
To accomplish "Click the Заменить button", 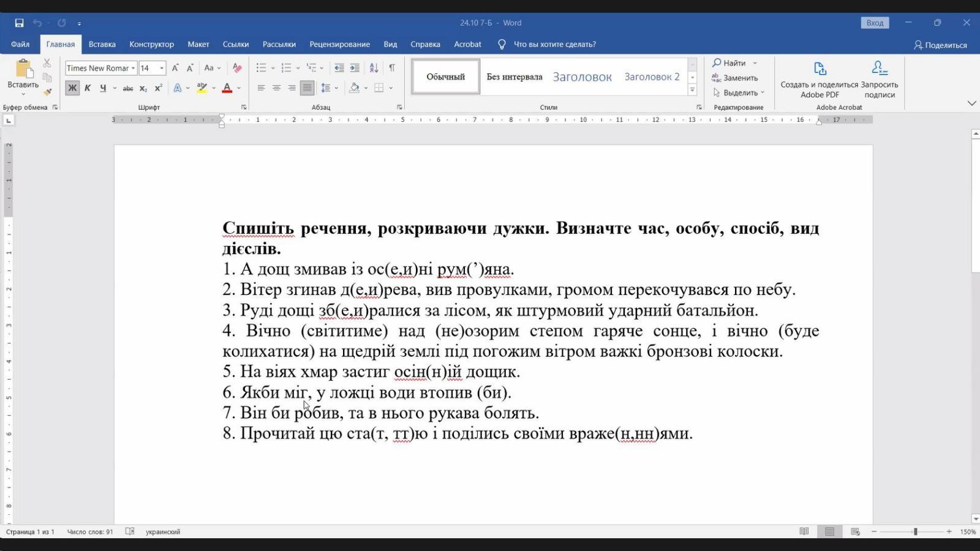I will (735, 78).
